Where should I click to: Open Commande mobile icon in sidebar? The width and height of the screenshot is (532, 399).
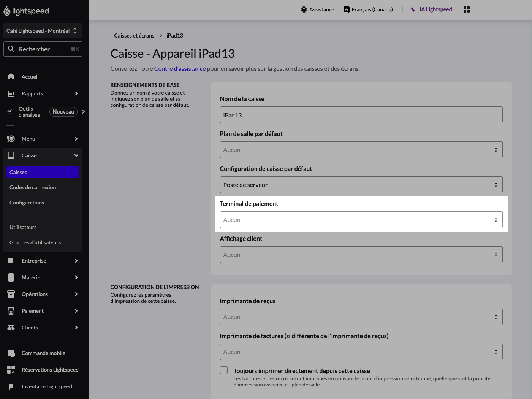[x=11, y=353]
